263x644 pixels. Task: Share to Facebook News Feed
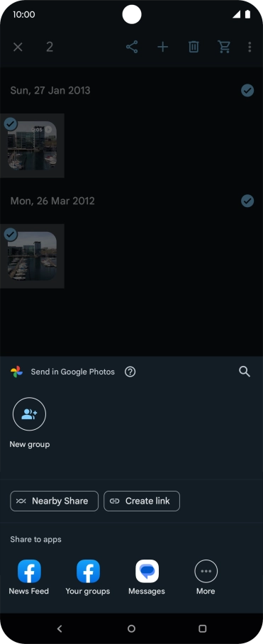pyautogui.click(x=29, y=577)
